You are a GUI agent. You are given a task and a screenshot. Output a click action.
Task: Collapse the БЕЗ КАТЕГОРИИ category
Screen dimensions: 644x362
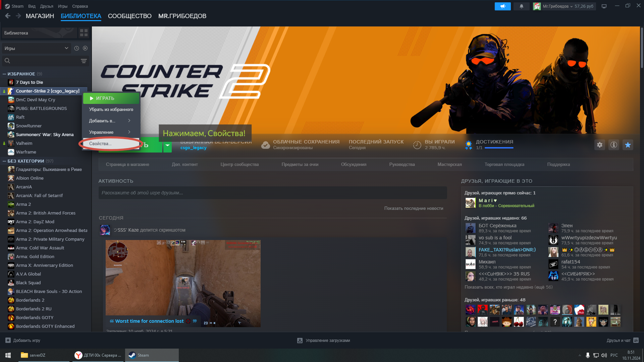(x=4, y=161)
